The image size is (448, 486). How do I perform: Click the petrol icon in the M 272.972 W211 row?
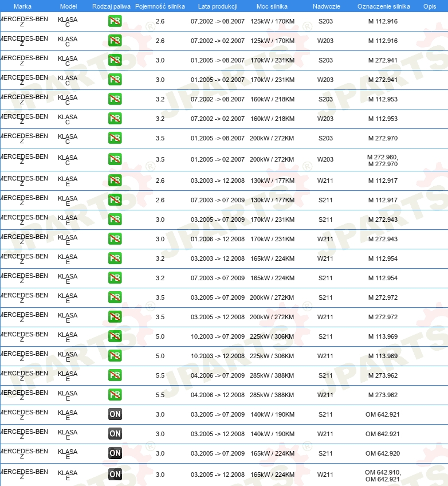point(115,317)
